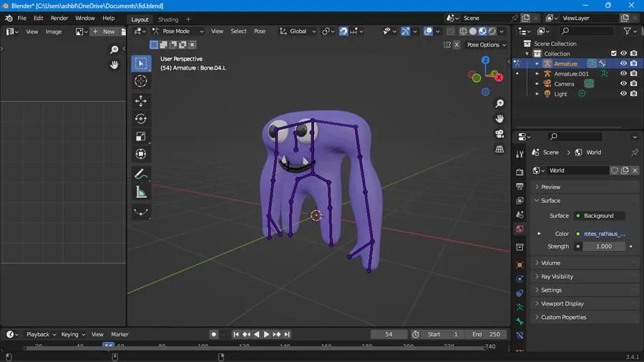Click the viewport zoom magnifier icon
Viewport: 644px width, 362px height.
[x=499, y=104]
